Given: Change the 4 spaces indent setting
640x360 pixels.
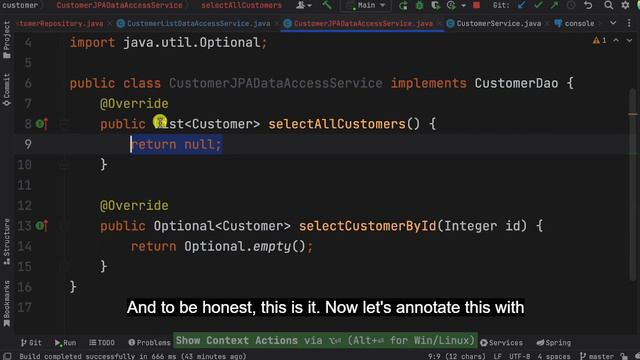Looking at the screenshot, I should [x=553, y=356].
